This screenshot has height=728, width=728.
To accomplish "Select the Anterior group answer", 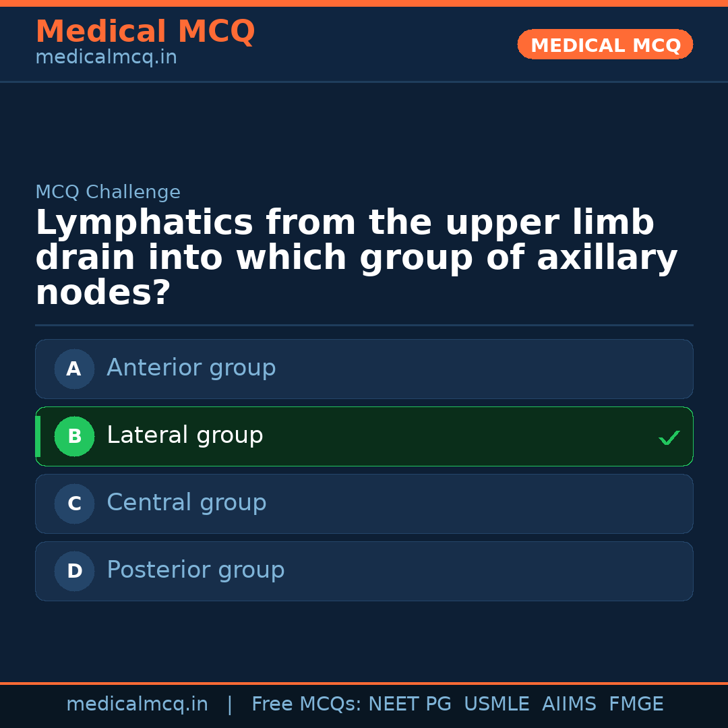I will click(x=364, y=369).
